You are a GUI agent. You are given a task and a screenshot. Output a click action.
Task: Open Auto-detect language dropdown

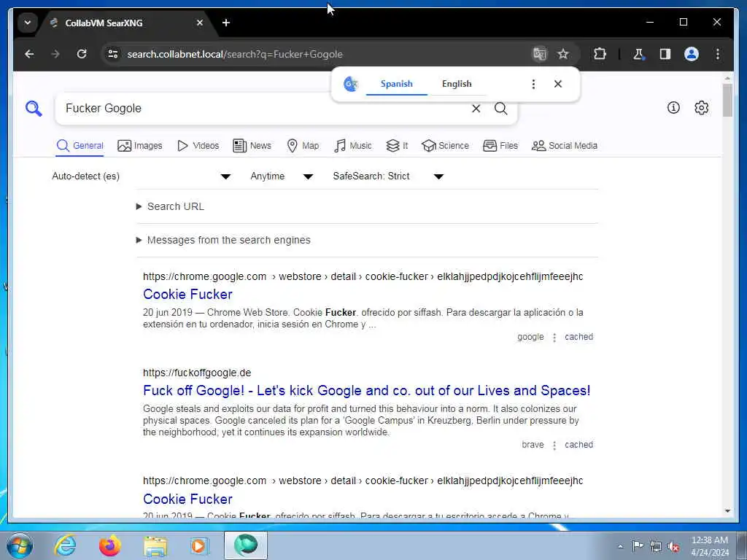tap(142, 176)
